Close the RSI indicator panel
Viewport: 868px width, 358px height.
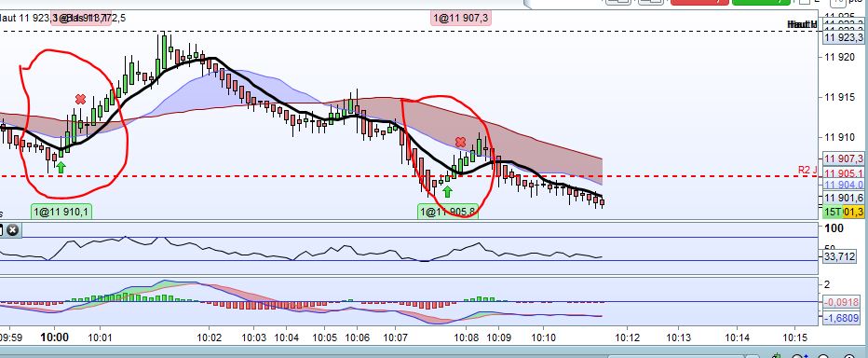pos(13,230)
